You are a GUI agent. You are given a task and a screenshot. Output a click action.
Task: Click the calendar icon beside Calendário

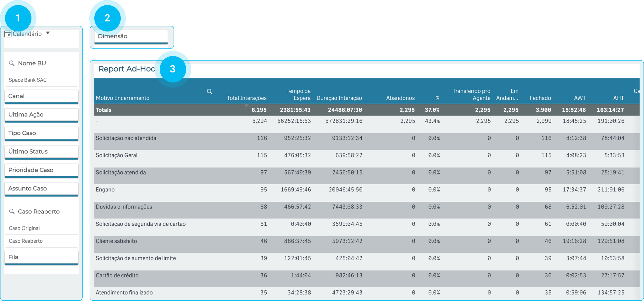click(8, 34)
